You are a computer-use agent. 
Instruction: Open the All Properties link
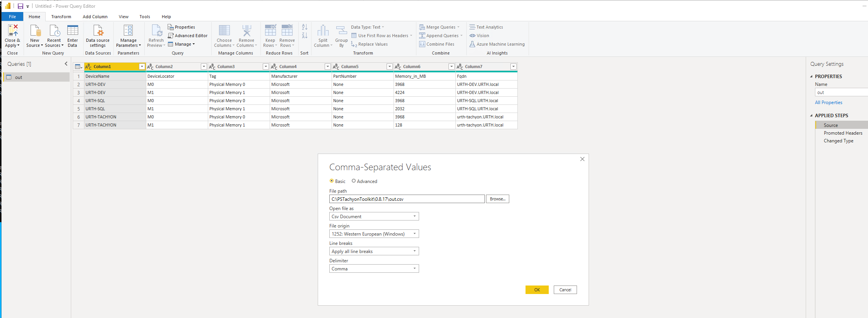coord(829,103)
